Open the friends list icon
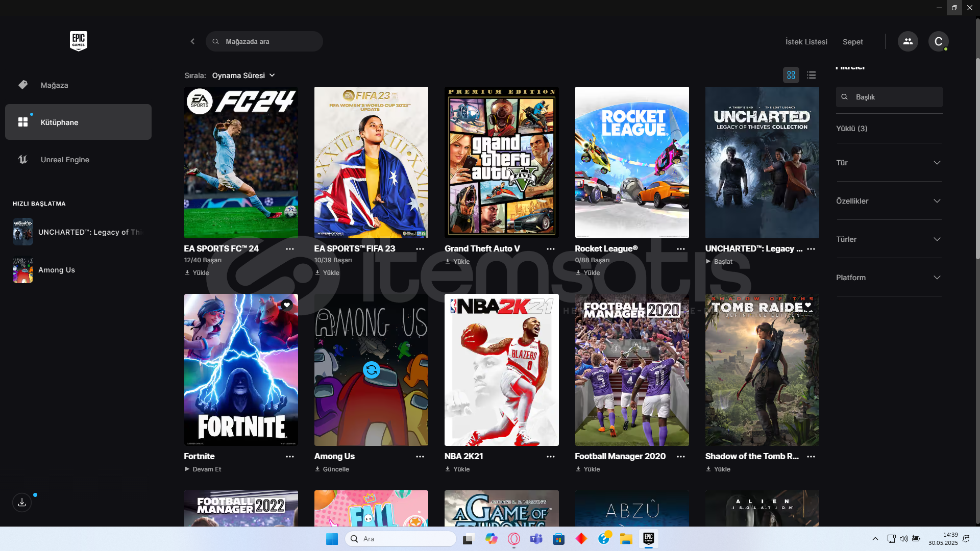 click(x=908, y=41)
